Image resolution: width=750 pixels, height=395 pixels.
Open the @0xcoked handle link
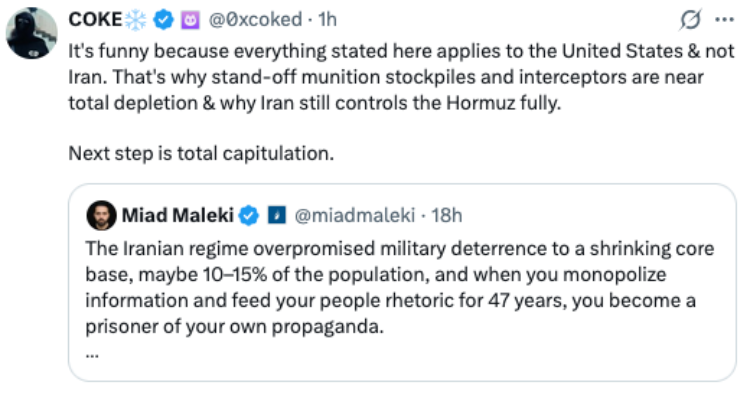pyautogui.click(x=255, y=20)
